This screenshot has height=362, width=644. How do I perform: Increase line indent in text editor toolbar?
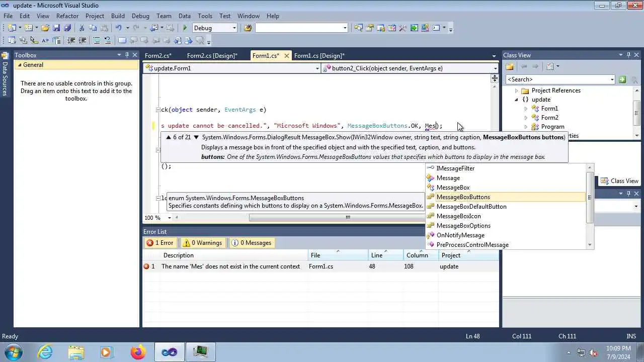click(x=82, y=41)
